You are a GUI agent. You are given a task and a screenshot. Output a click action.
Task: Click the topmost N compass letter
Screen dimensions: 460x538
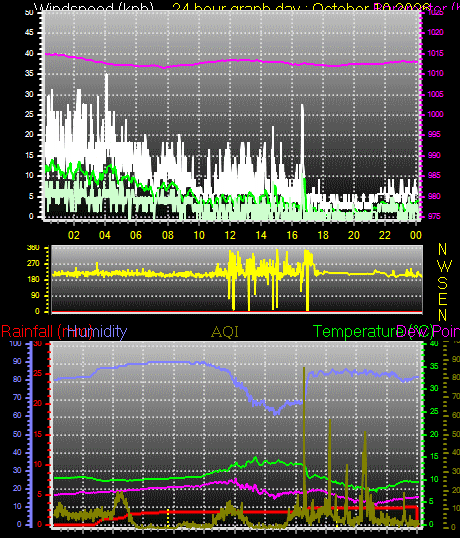443,249
